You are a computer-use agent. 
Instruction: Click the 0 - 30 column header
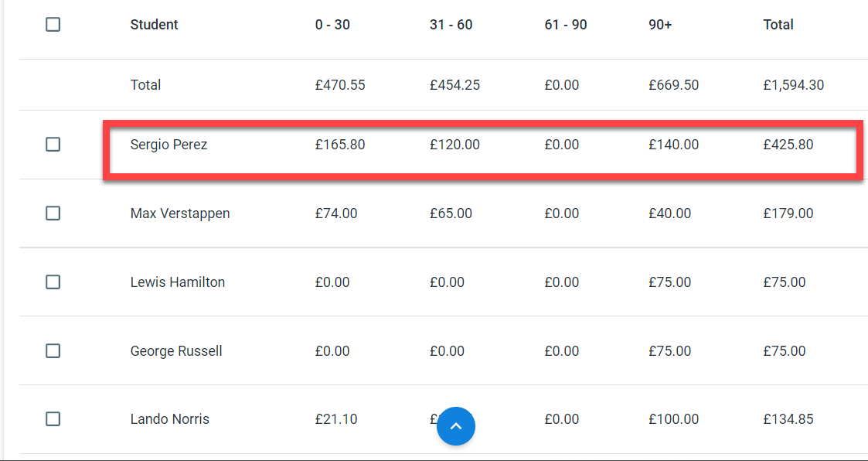point(332,25)
